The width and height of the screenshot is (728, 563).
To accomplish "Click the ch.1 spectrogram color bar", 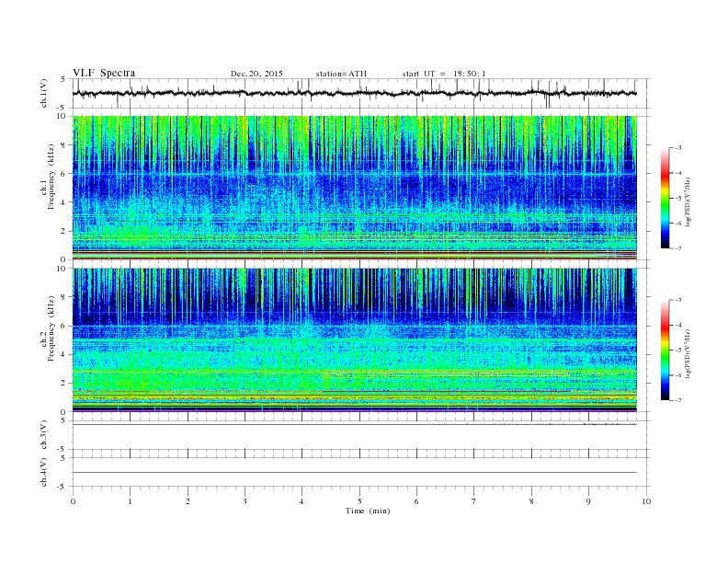I will [665, 198].
